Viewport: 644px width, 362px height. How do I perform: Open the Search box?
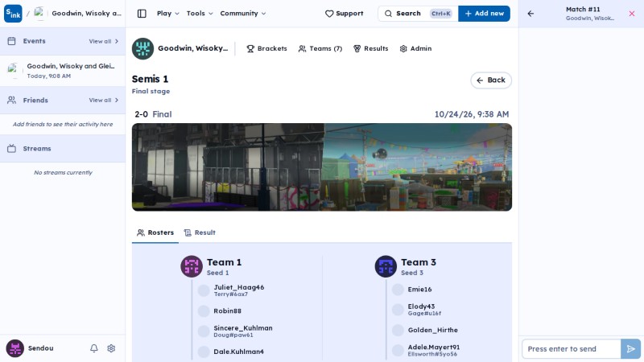(418, 14)
